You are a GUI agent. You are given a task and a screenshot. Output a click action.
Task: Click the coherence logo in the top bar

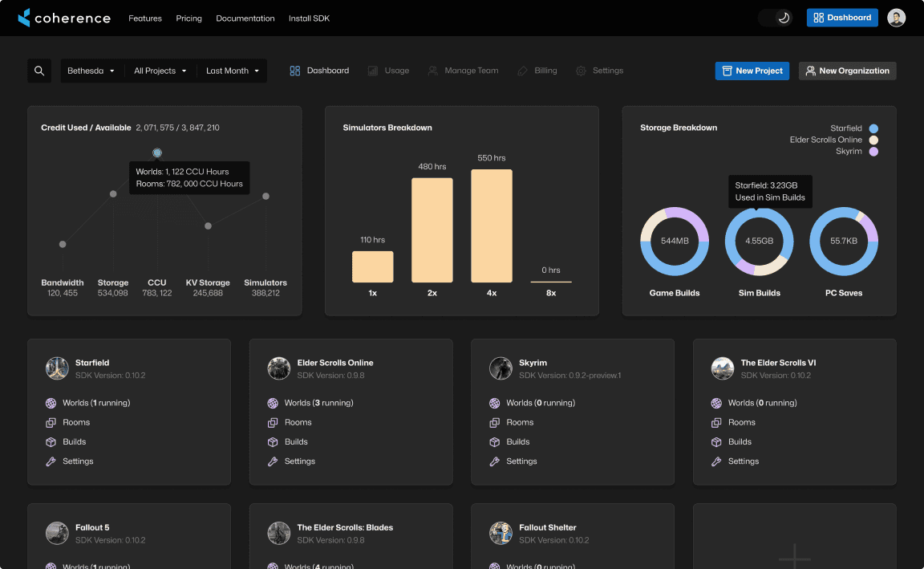point(64,18)
